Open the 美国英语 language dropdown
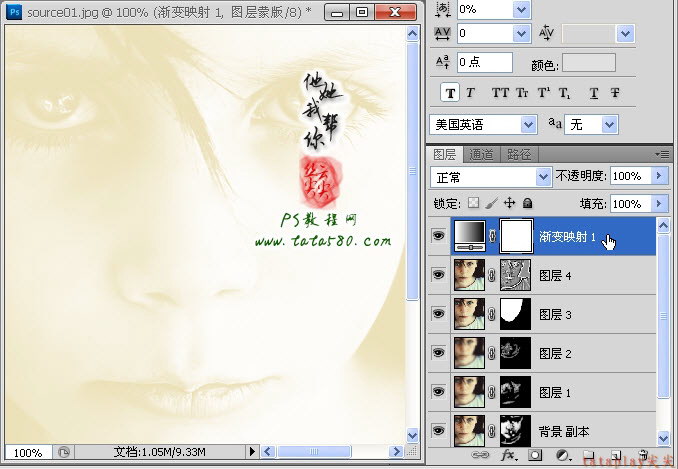This screenshot has height=469, width=678. coord(483,125)
